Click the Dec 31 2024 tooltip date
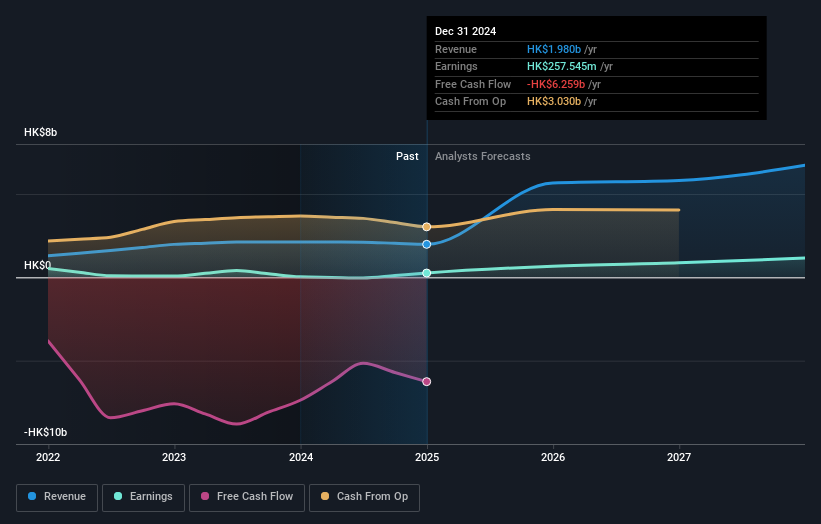Screen dimensions: 821x524 tap(465, 31)
